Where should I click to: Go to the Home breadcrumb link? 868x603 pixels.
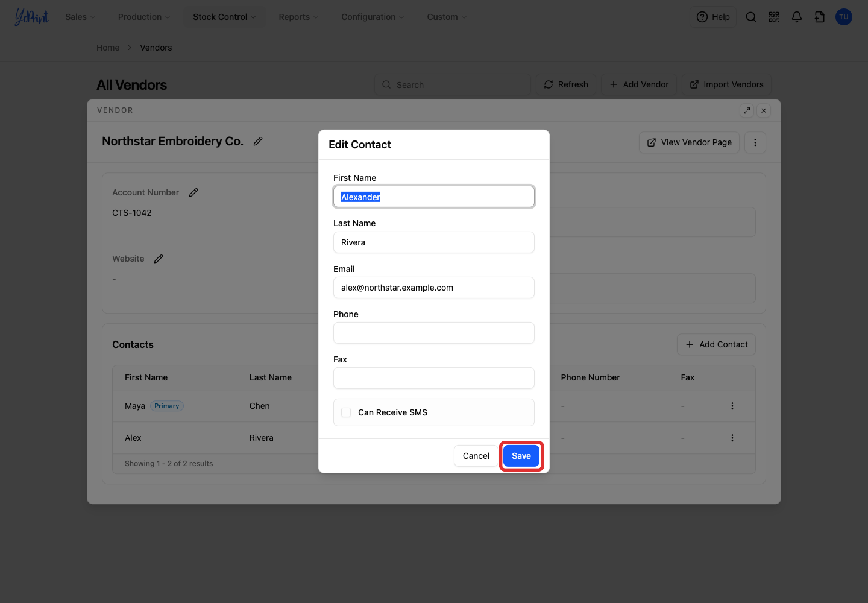108,48
